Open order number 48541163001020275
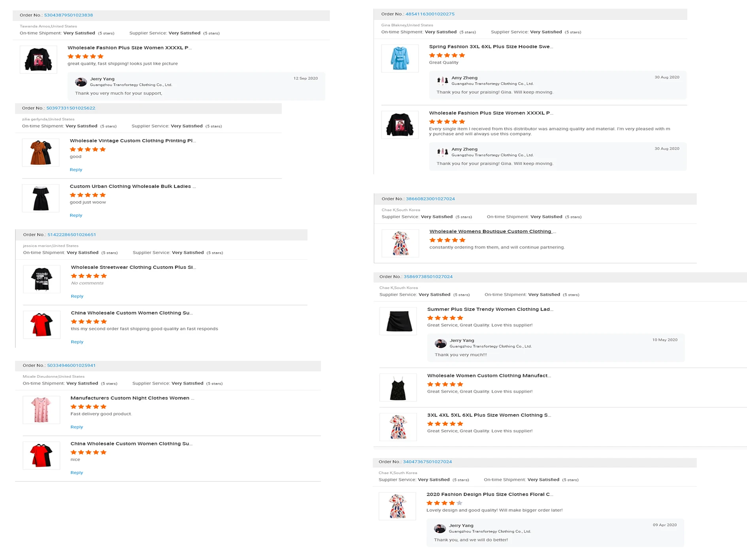 click(x=430, y=14)
